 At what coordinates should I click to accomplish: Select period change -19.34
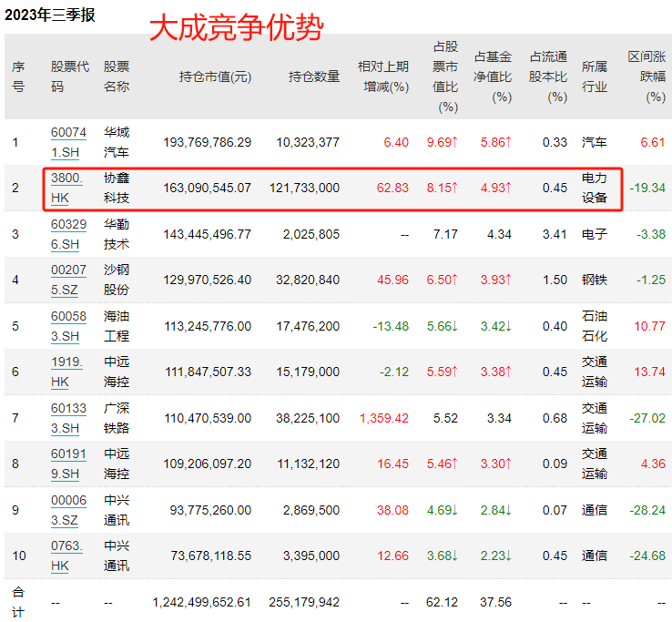pos(647,188)
